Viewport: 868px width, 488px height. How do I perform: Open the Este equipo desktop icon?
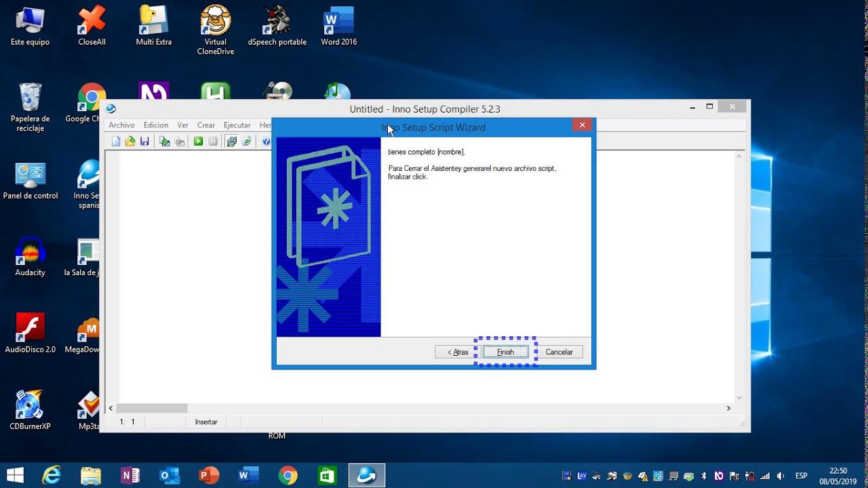30,27
